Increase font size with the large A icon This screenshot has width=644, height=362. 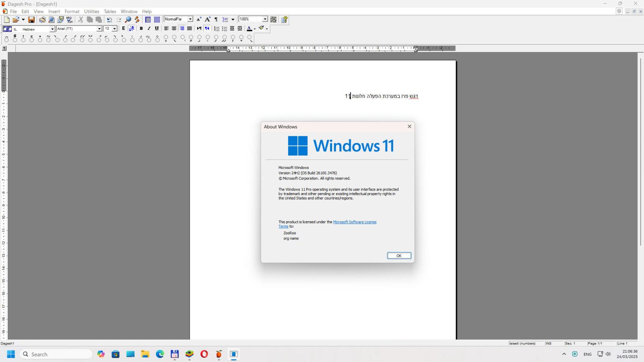click(x=208, y=19)
